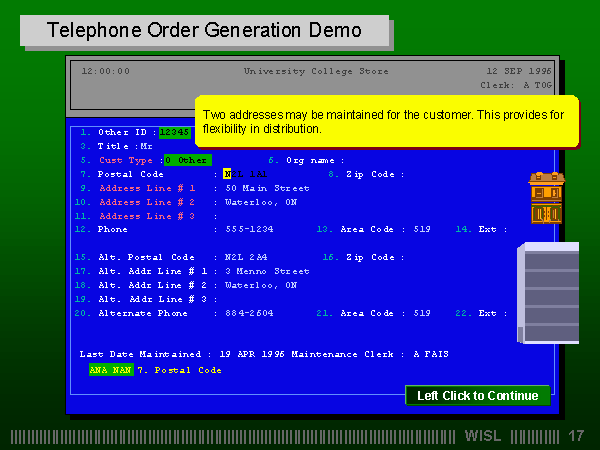Click the Telephone Order Generation Demo title
Image resolution: width=600 pixels, height=450 pixels.
(x=205, y=30)
